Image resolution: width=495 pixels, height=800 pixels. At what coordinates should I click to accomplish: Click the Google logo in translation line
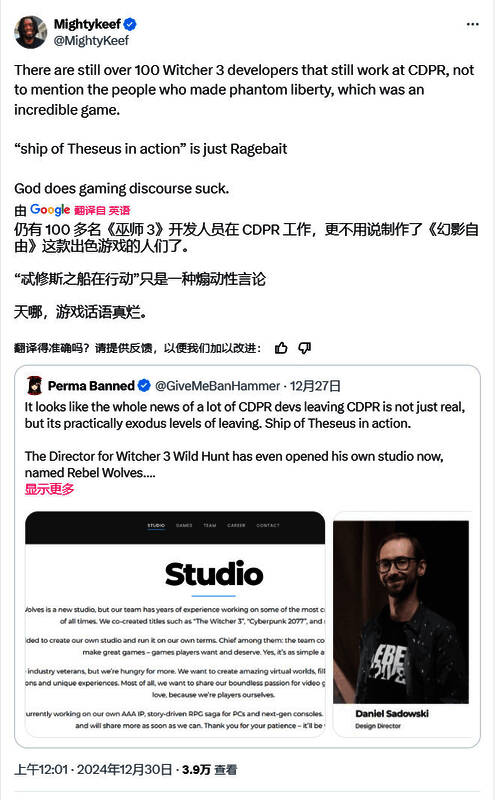[x=50, y=210]
